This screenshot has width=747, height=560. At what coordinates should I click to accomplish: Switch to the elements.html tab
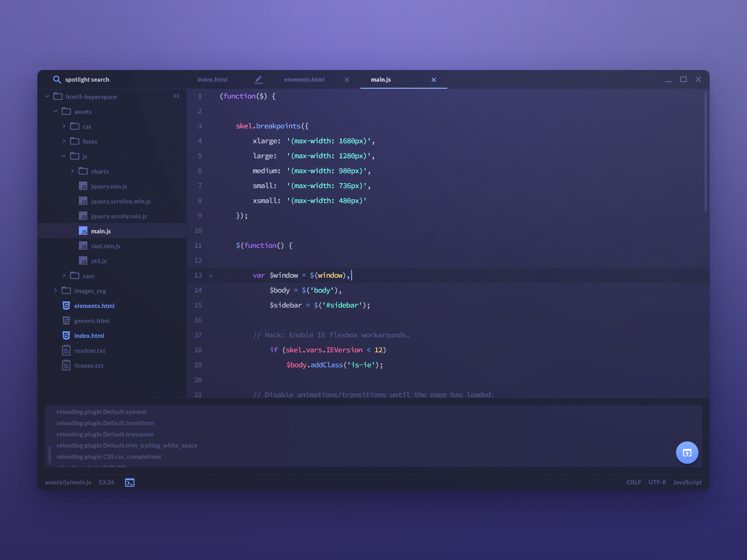(304, 79)
